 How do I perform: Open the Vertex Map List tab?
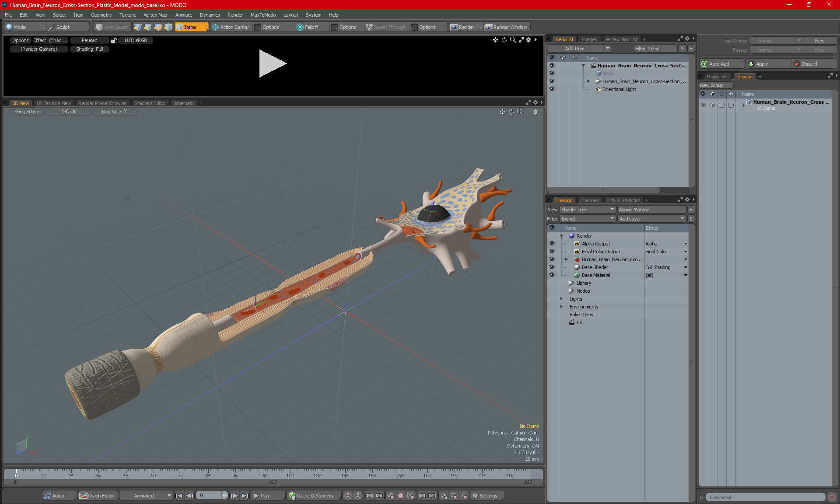point(621,39)
